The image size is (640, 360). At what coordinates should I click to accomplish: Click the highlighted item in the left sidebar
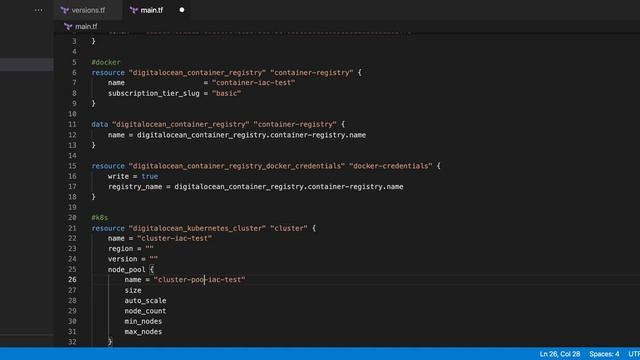click(x=27, y=64)
